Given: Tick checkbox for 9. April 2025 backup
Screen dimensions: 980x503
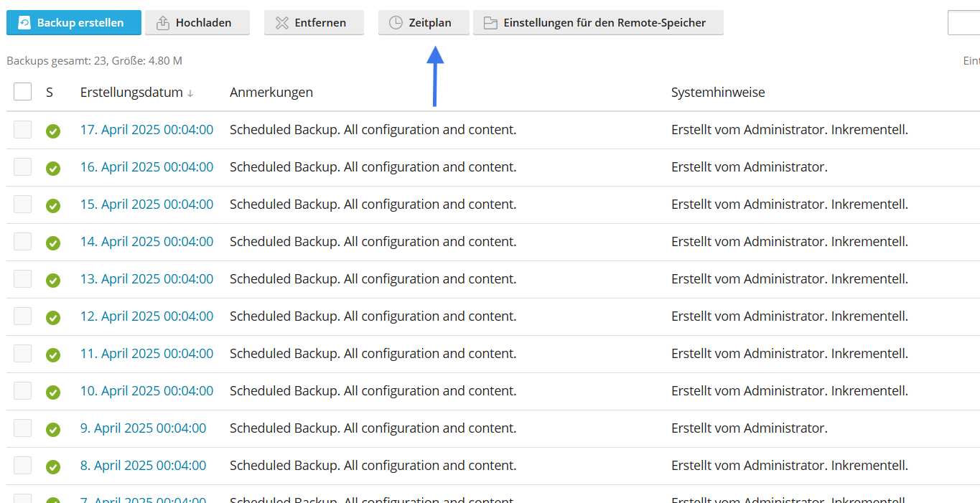Looking at the screenshot, I should [x=23, y=428].
